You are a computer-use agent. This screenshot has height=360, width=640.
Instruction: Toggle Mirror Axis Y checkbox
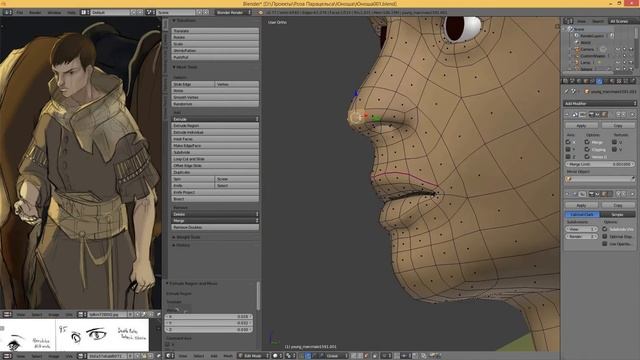(568, 149)
